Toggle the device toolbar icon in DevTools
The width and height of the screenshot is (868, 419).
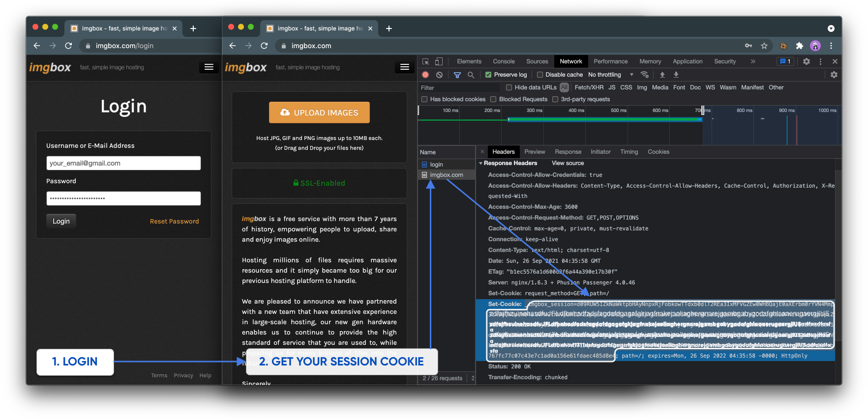point(439,61)
